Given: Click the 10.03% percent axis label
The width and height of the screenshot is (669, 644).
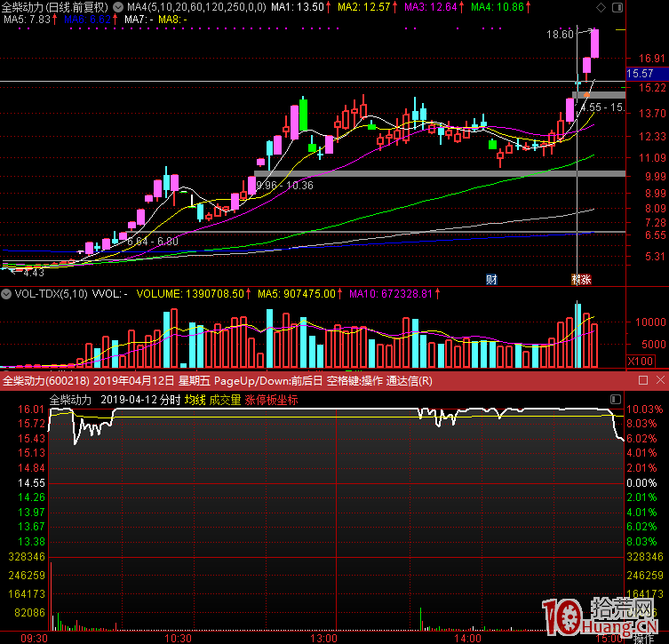Looking at the screenshot, I should (645, 409).
